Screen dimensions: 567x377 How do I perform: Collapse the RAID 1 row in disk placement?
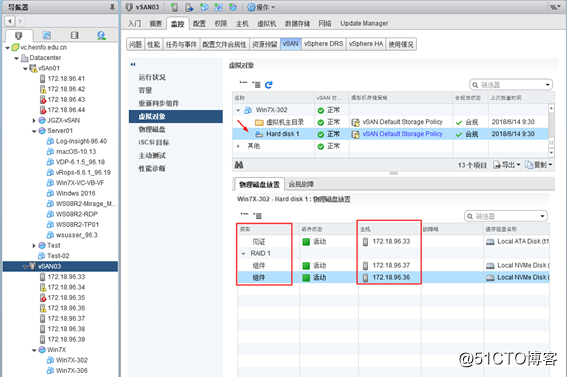[x=243, y=253]
